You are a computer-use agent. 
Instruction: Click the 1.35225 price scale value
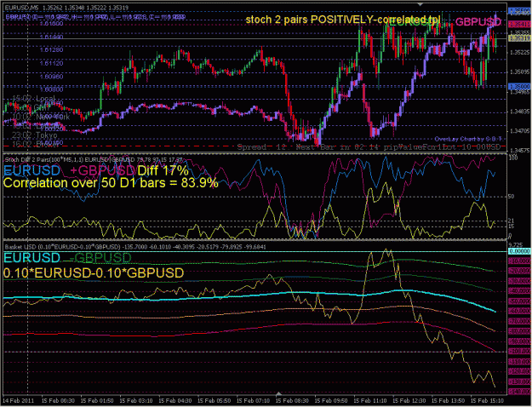pyautogui.click(x=520, y=52)
